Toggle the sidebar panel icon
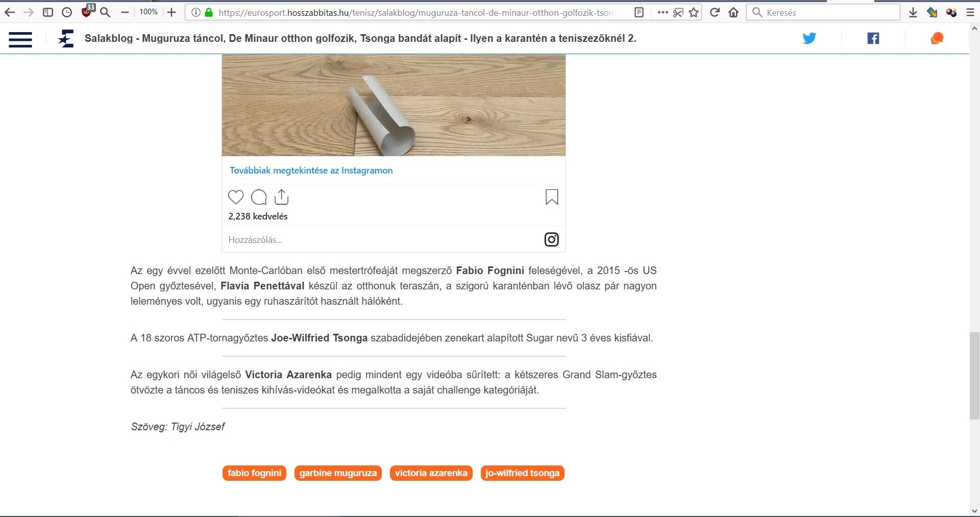 pyautogui.click(x=48, y=12)
